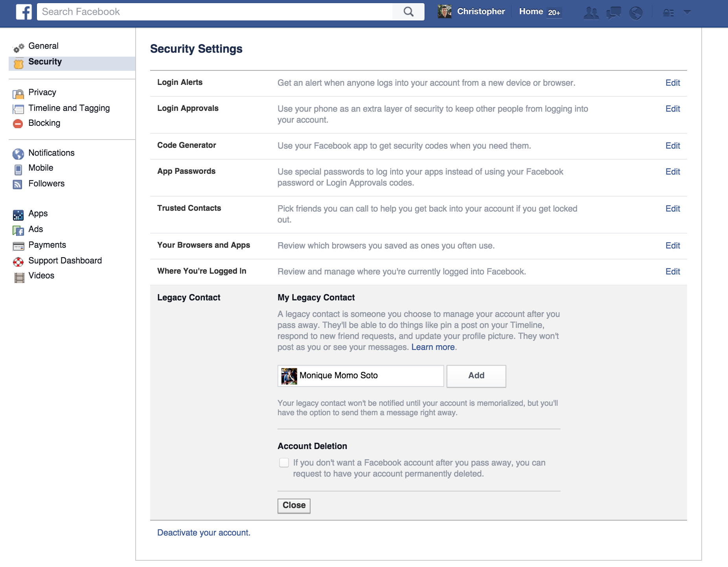
Task: Open Support Dashboard
Action: point(65,261)
